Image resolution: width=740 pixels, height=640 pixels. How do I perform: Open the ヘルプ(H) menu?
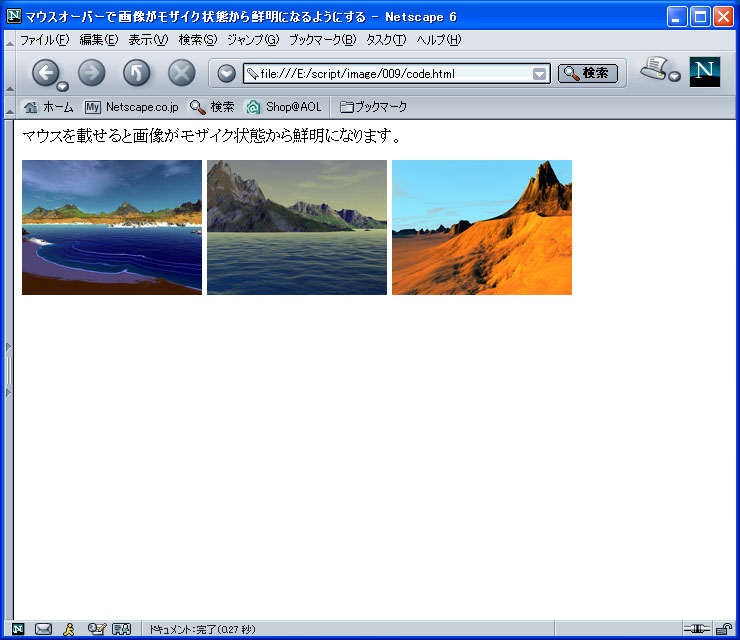[x=438, y=40]
